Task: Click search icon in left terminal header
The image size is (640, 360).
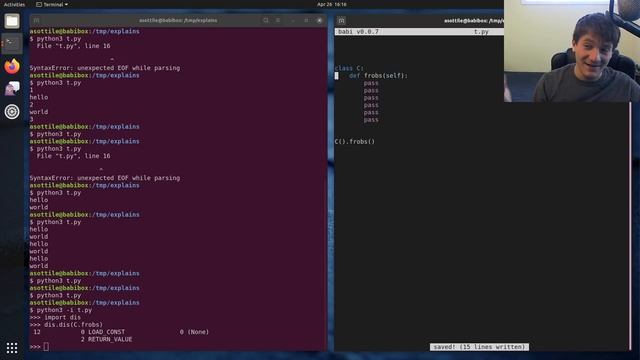Action: (266, 20)
